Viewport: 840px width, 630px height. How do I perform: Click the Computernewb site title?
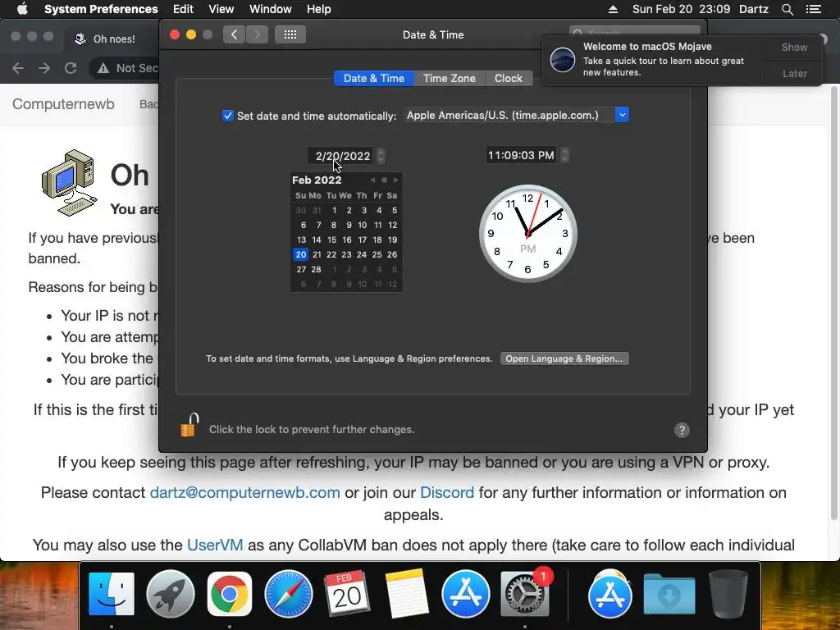63,104
